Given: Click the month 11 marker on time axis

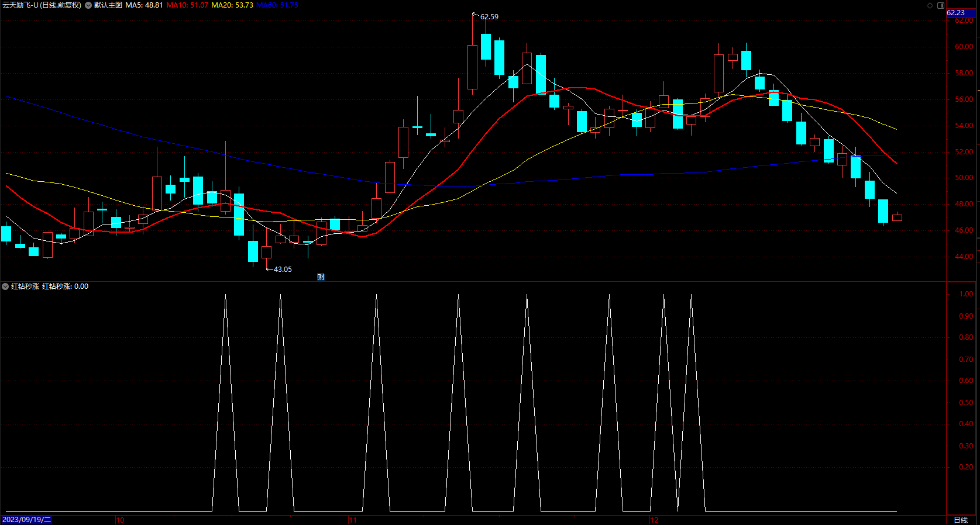Looking at the screenshot, I should (x=352, y=520).
